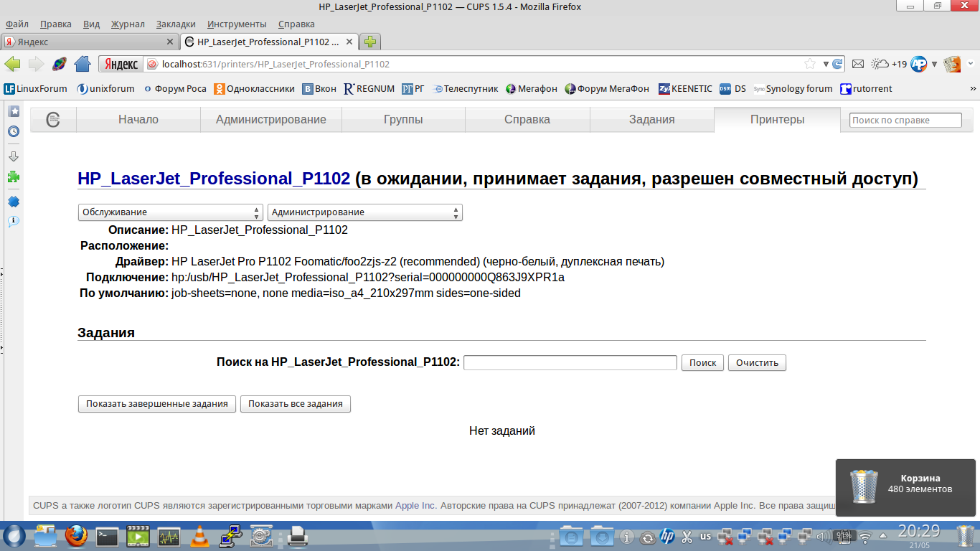Open the Яндекс search engine selector
Image resolution: width=980 pixels, height=551 pixels.
(x=121, y=64)
